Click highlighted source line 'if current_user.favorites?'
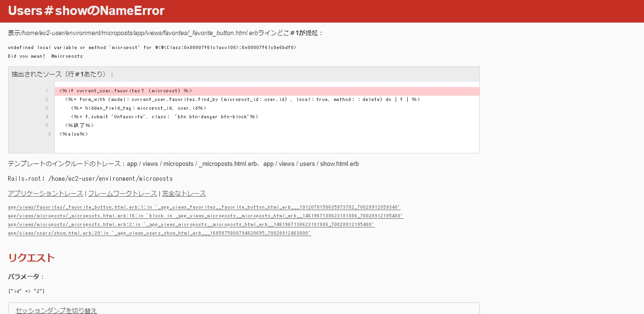Screen dimensions: 644x314 point(267,91)
